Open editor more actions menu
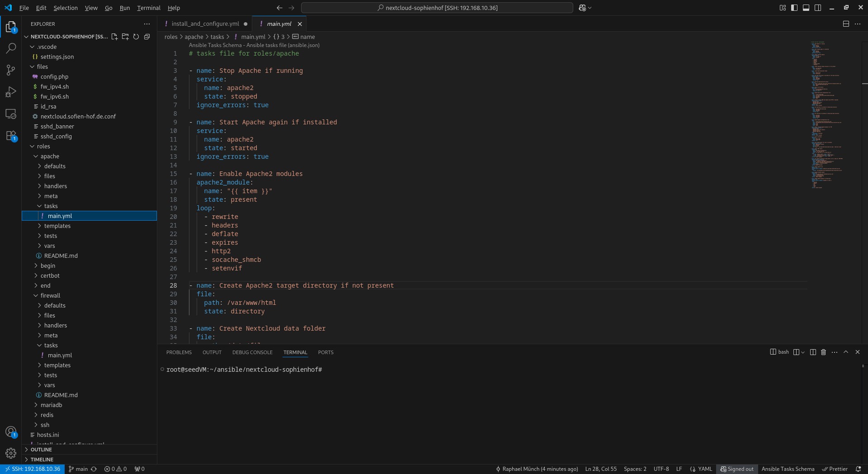868x474 pixels. point(858,24)
